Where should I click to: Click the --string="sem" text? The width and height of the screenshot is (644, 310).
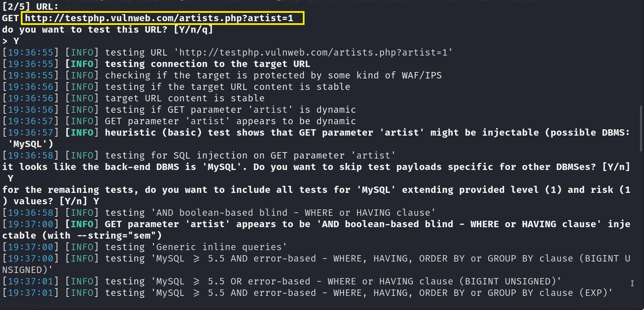point(120,236)
